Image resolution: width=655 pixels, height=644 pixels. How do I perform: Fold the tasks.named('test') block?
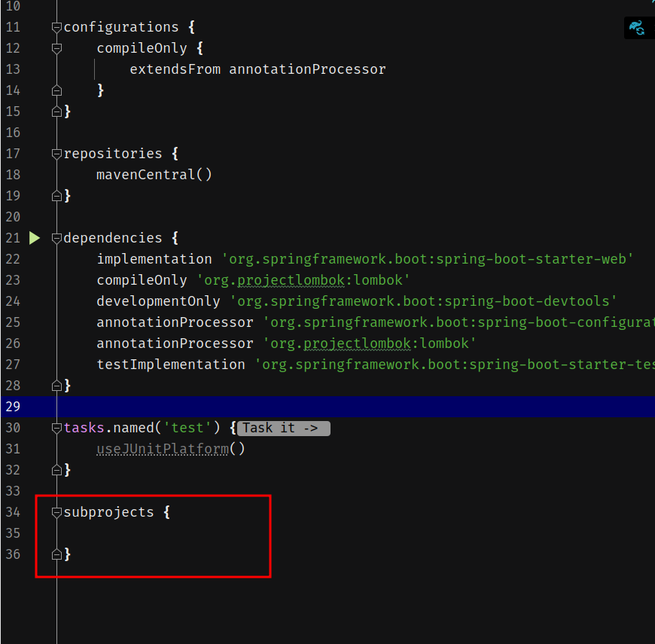point(56,428)
